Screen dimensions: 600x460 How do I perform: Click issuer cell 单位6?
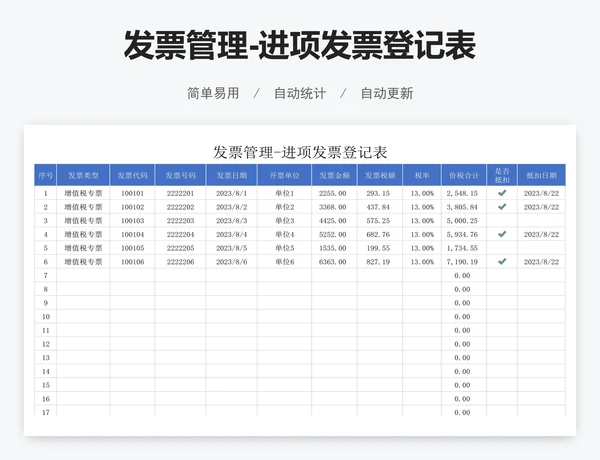tap(285, 262)
